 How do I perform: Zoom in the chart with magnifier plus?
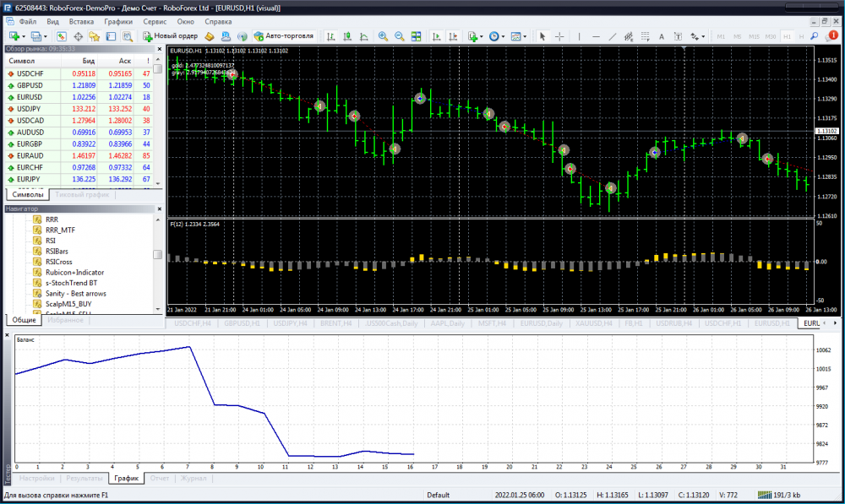click(x=383, y=36)
